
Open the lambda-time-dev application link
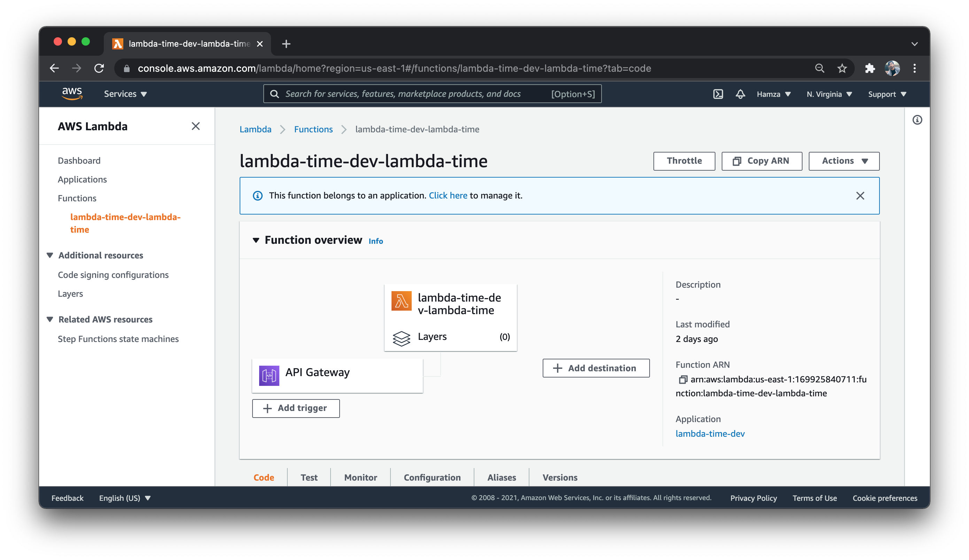click(710, 434)
